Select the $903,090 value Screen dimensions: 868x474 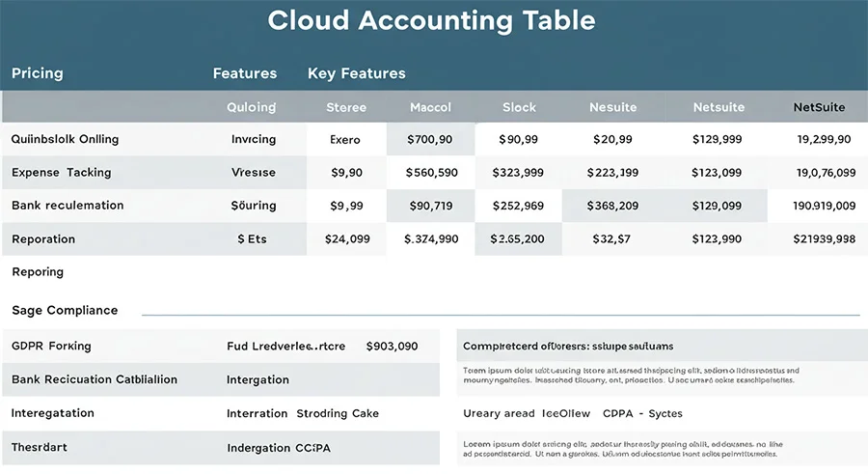(392, 347)
